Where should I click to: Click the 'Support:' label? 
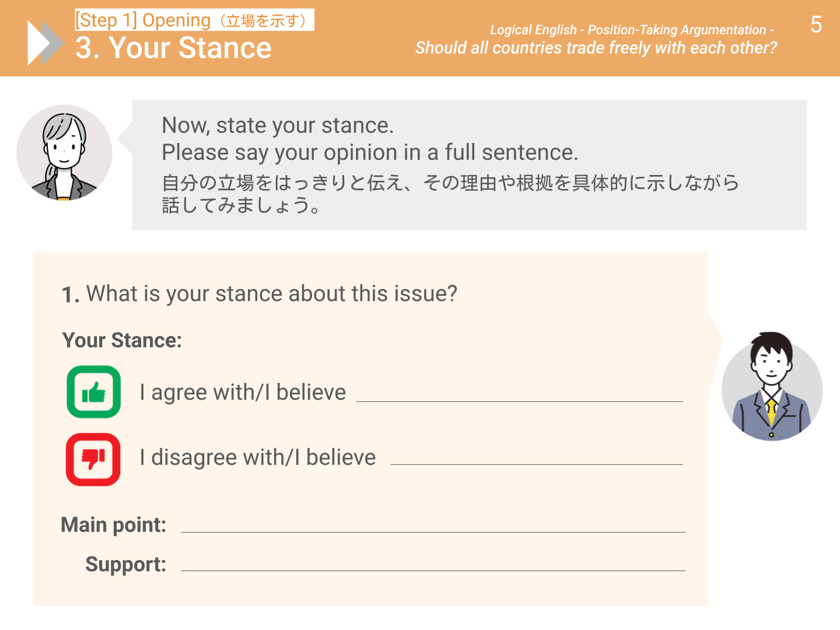125,565
